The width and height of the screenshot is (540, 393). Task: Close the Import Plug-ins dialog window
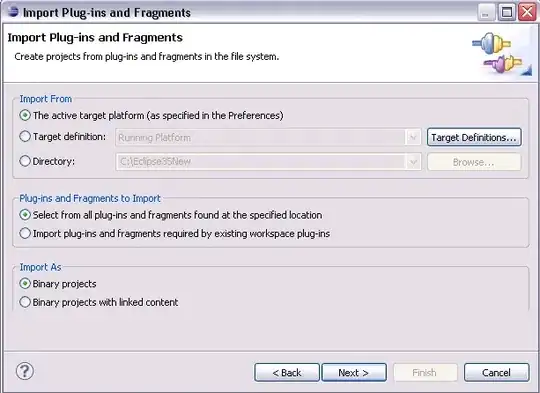pyautogui.click(x=527, y=12)
